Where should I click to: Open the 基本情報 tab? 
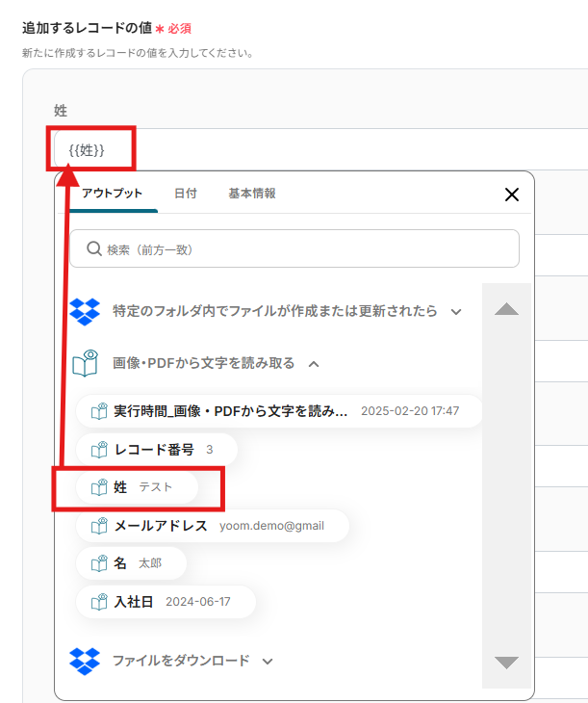coord(252,194)
